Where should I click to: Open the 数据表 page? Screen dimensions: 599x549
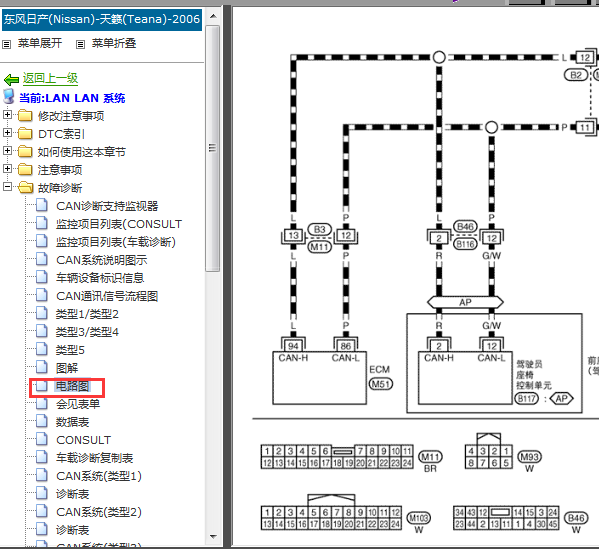(72, 422)
